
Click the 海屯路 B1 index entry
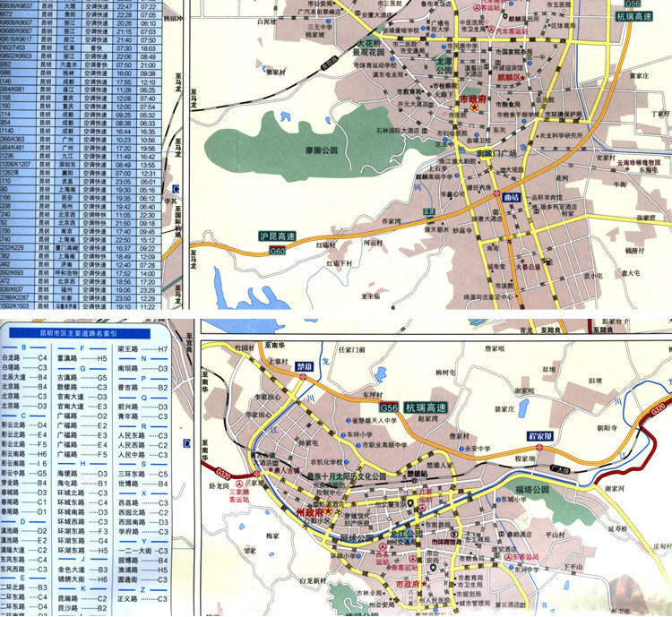(82, 484)
